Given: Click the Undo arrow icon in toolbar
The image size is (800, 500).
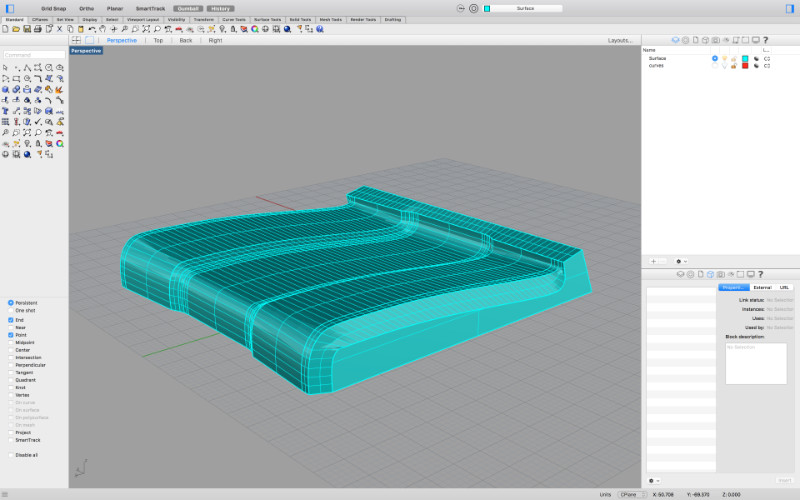Looking at the screenshot, I should [92, 29].
